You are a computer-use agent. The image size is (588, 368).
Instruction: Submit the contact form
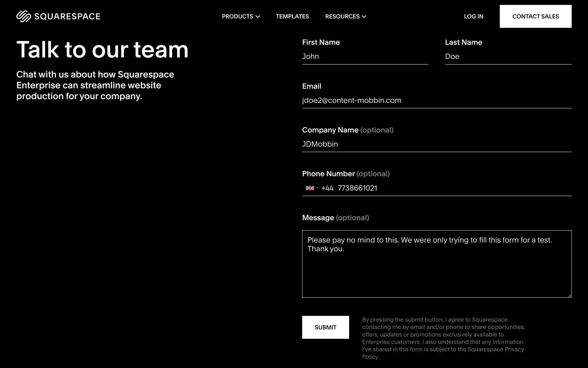[x=326, y=327]
